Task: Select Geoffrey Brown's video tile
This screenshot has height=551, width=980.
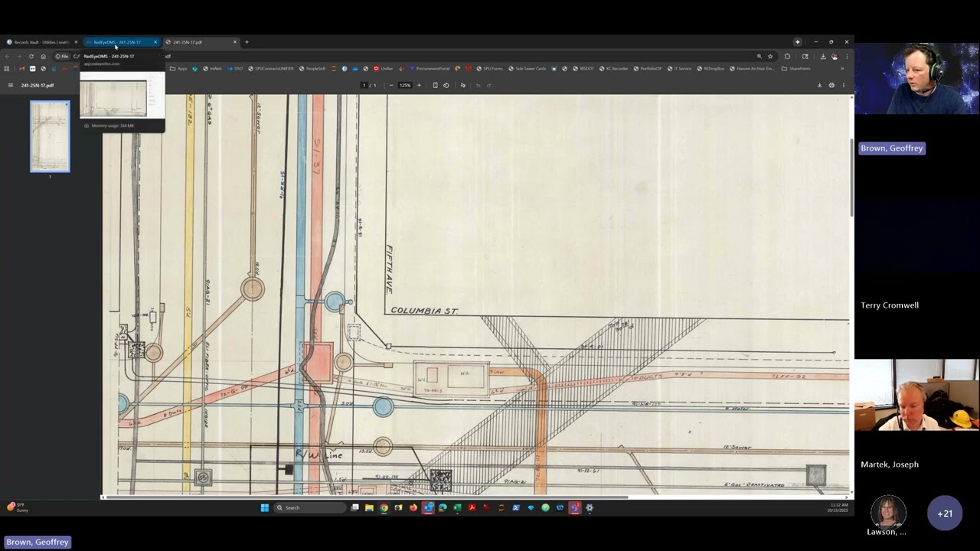Action: 916,78
